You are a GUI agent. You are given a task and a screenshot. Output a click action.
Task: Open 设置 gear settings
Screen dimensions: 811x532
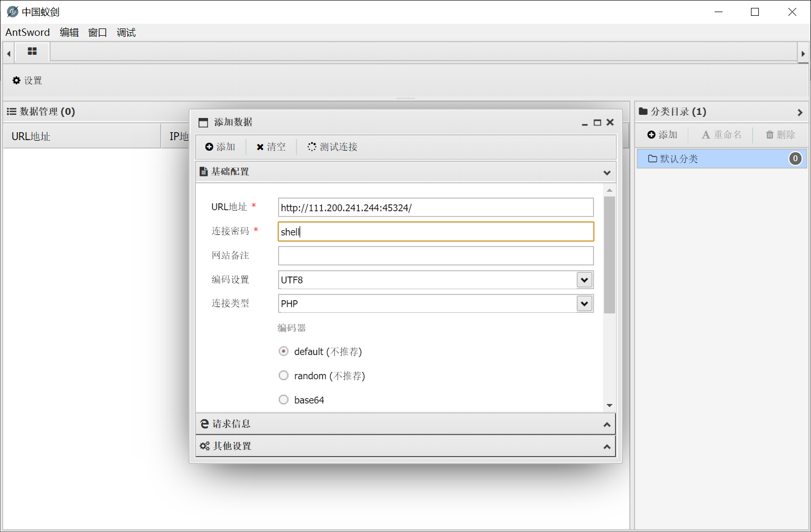(27, 81)
